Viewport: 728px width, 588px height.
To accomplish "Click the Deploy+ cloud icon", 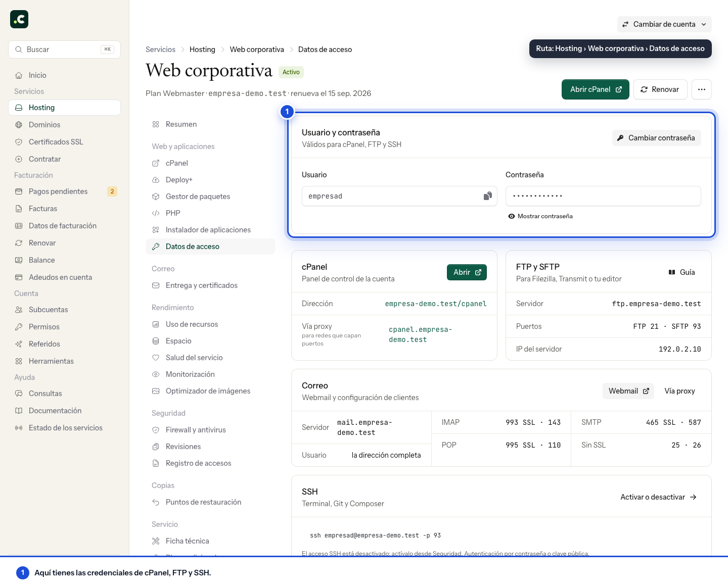I will tap(156, 180).
